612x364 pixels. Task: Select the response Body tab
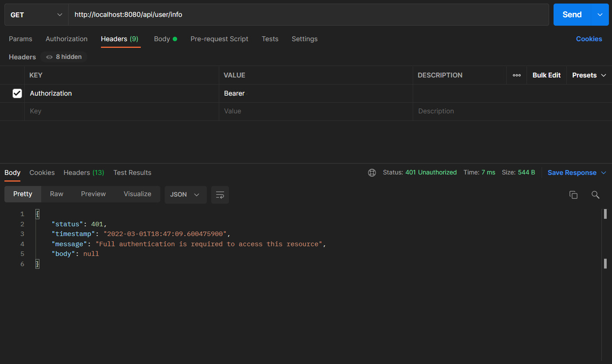pyautogui.click(x=12, y=173)
